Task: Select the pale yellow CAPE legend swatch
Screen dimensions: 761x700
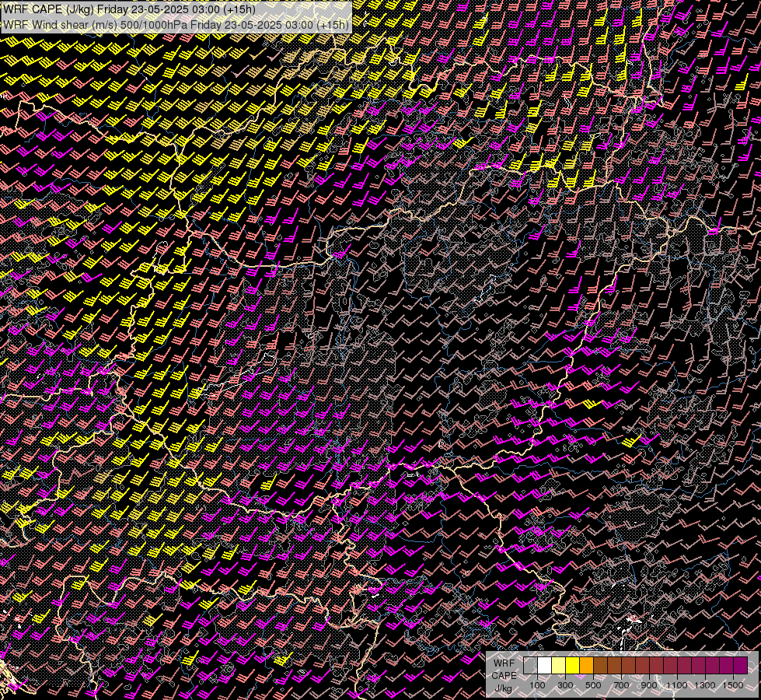Action: click(x=559, y=665)
